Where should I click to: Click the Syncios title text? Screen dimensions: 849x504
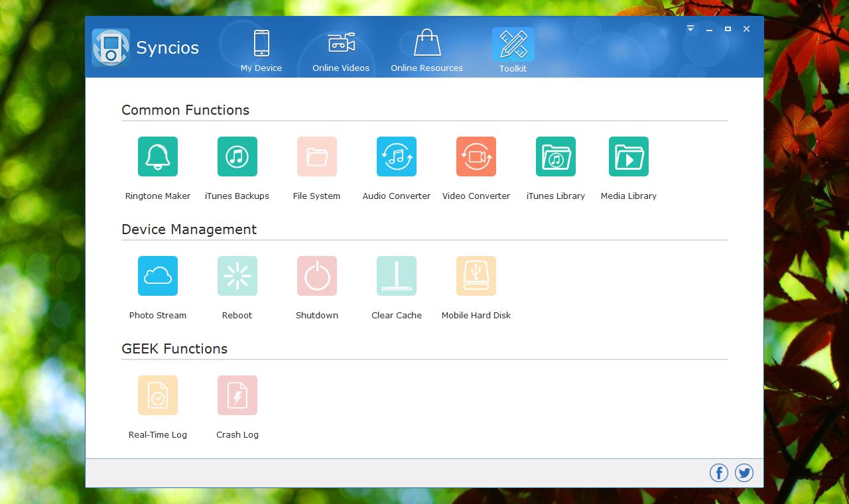pyautogui.click(x=167, y=48)
